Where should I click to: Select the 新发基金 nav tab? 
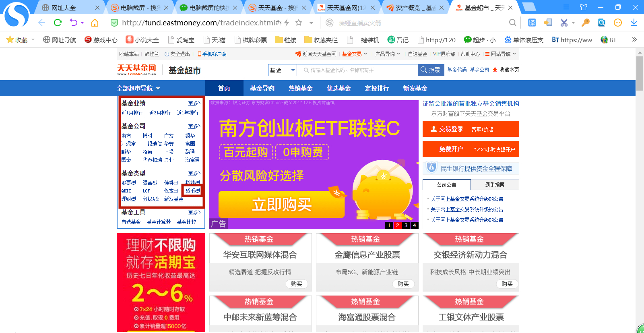click(415, 88)
